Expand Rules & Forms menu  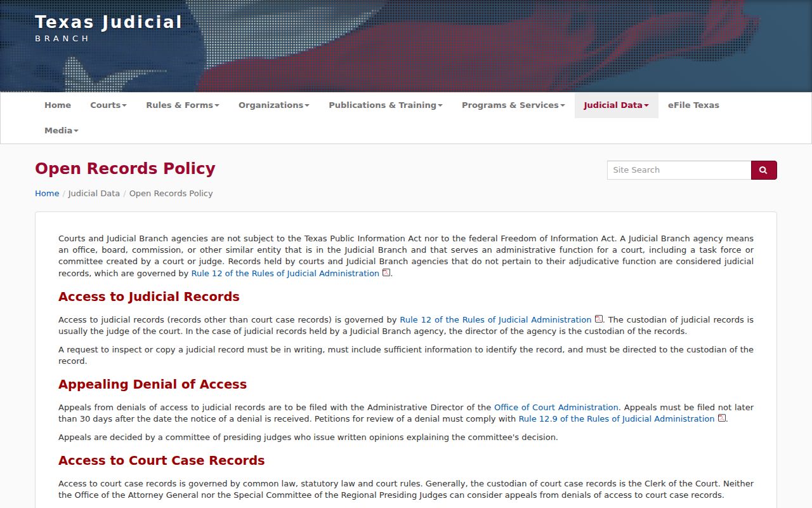click(x=183, y=105)
